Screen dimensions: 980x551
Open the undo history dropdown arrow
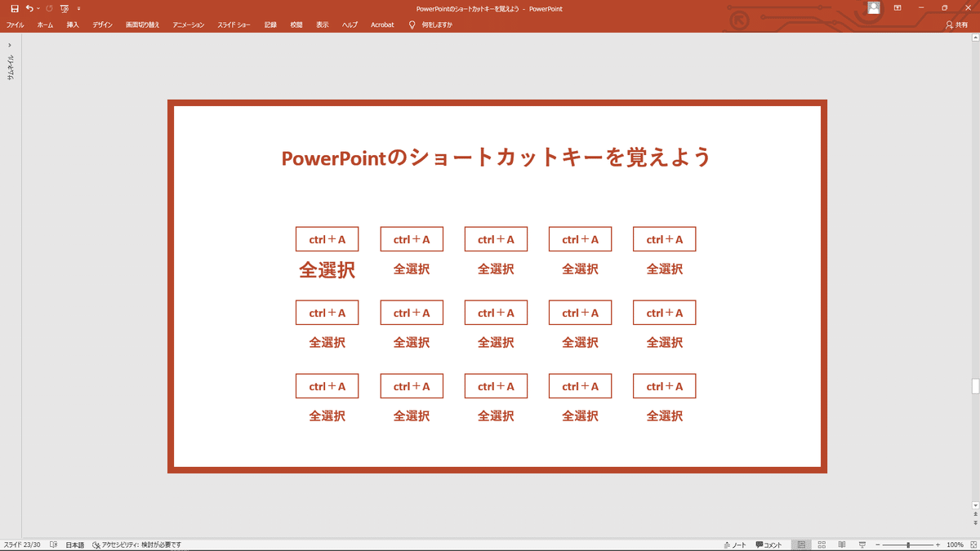tap(38, 8)
